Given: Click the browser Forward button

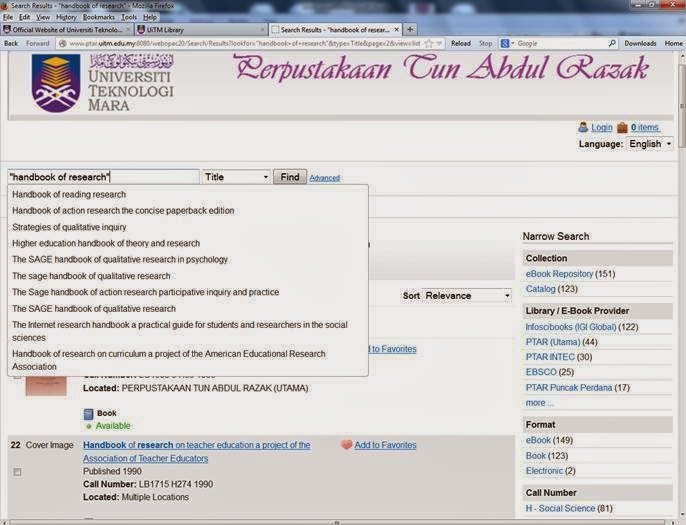Looking at the screenshot, I should pos(38,43).
